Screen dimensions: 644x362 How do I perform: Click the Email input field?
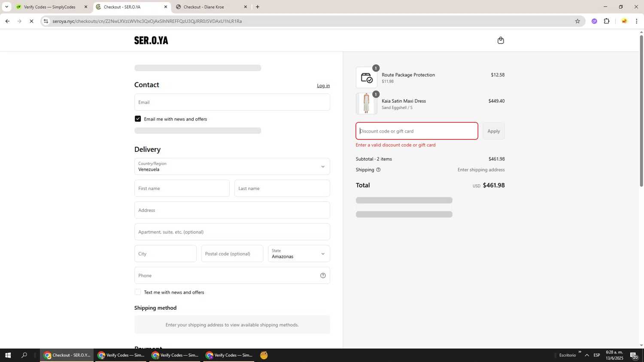tap(232, 102)
